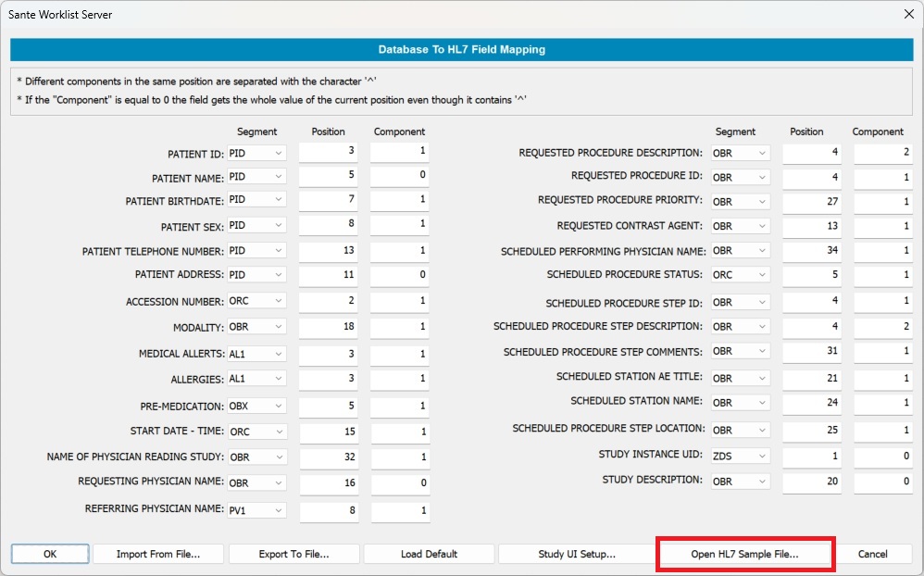Open Pre-Medication segment dropdown
Screen dimensions: 924x576
tap(256, 406)
